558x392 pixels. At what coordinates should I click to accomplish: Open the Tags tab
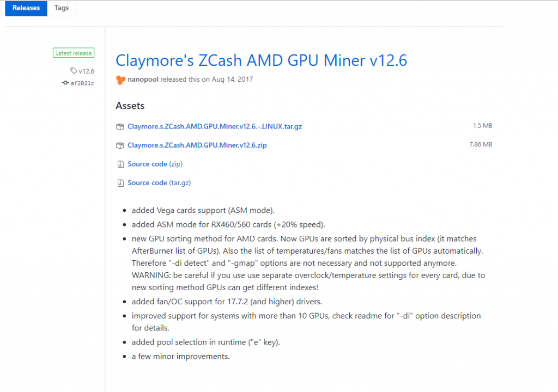point(62,8)
